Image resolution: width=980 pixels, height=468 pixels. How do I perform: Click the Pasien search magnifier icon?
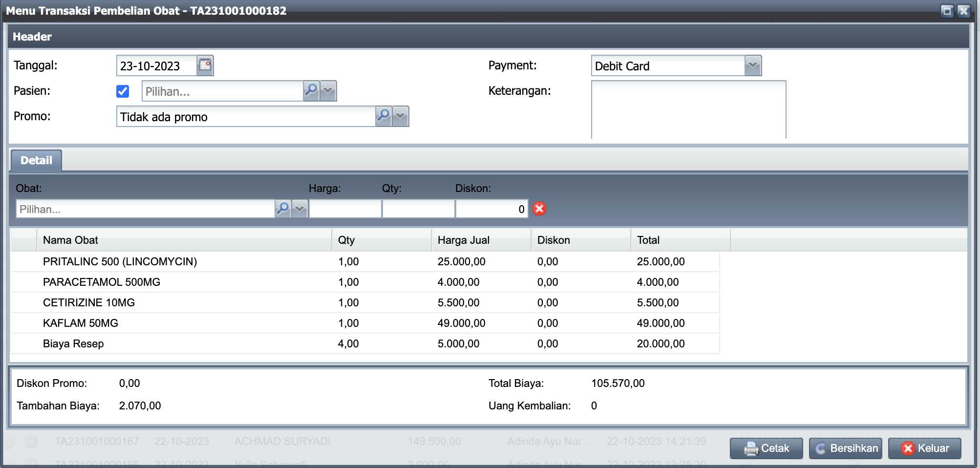311,91
